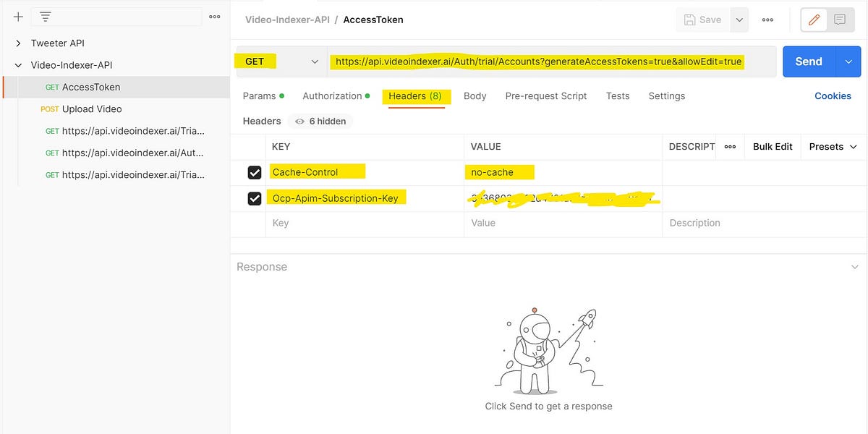Image resolution: width=868 pixels, height=434 pixels.
Task: Open the sidebar more actions menu
Action: (x=214, y=17)
